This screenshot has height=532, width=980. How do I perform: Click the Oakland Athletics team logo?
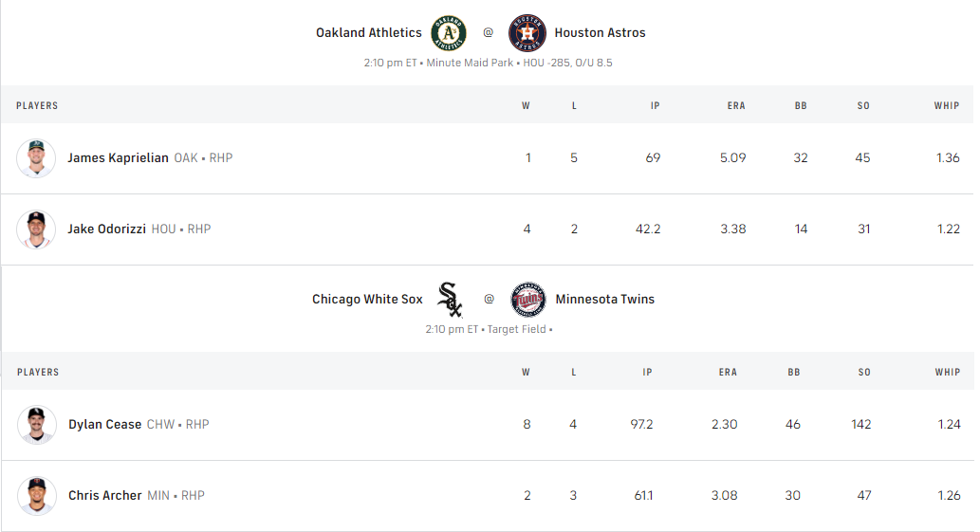449,33
